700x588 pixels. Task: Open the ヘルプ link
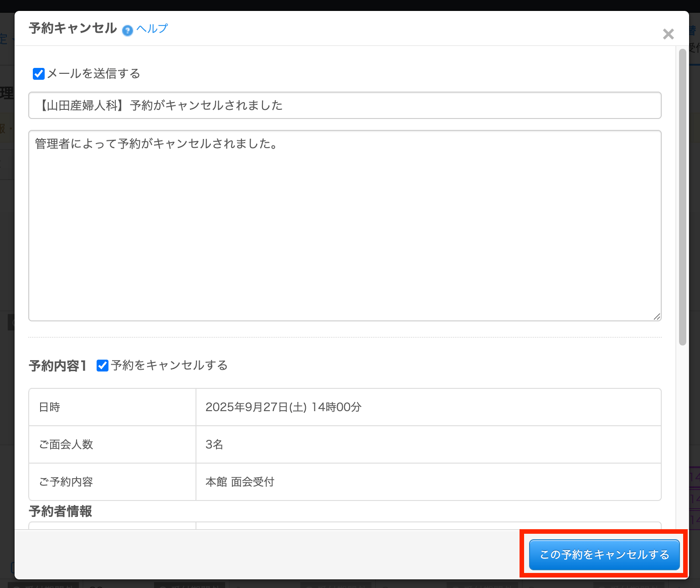pyautogui.click(x=152, y=29)
